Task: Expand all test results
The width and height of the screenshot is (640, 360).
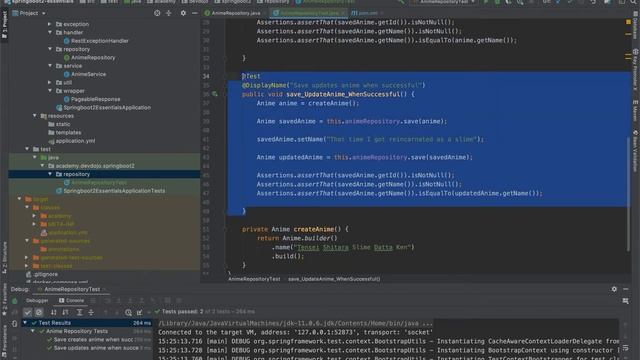Action: coord(80,312)
